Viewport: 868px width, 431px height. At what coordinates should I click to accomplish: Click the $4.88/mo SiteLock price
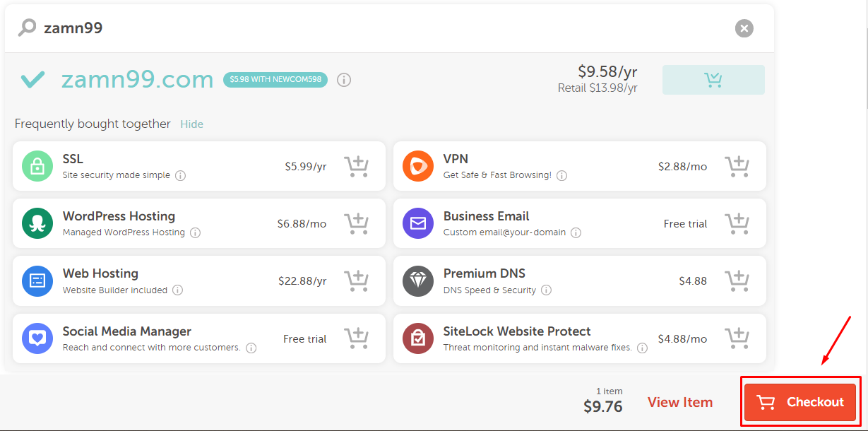[682, 339]
